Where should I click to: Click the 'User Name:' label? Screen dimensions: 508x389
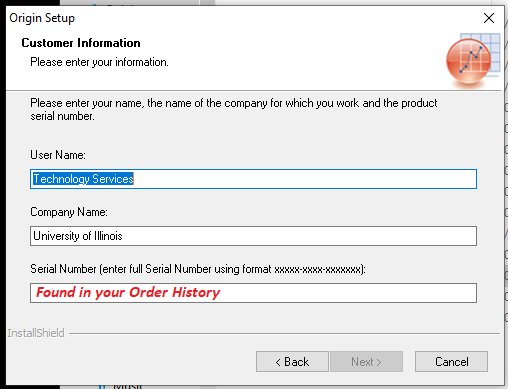click(x=58, y=155)
